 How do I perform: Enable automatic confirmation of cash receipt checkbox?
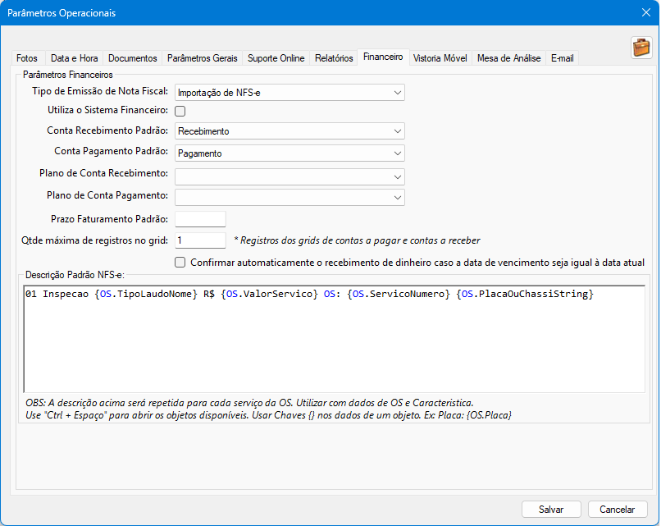[x=180, y=263]
